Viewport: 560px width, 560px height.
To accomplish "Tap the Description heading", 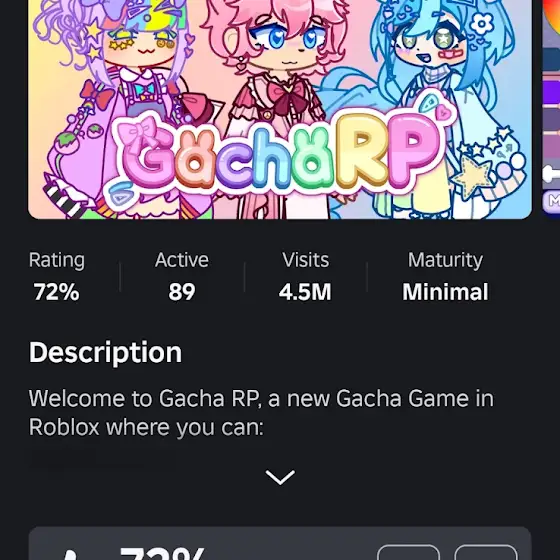I will [x=105, y=352].
